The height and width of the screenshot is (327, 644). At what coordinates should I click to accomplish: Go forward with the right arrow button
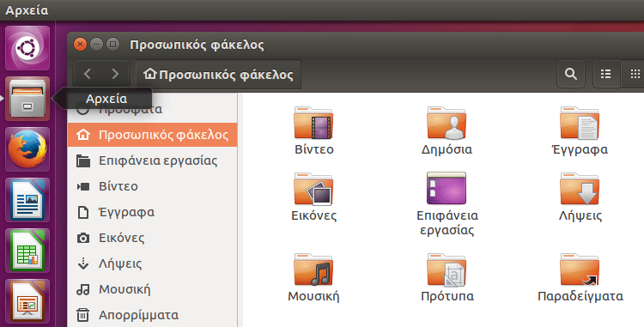115,74
